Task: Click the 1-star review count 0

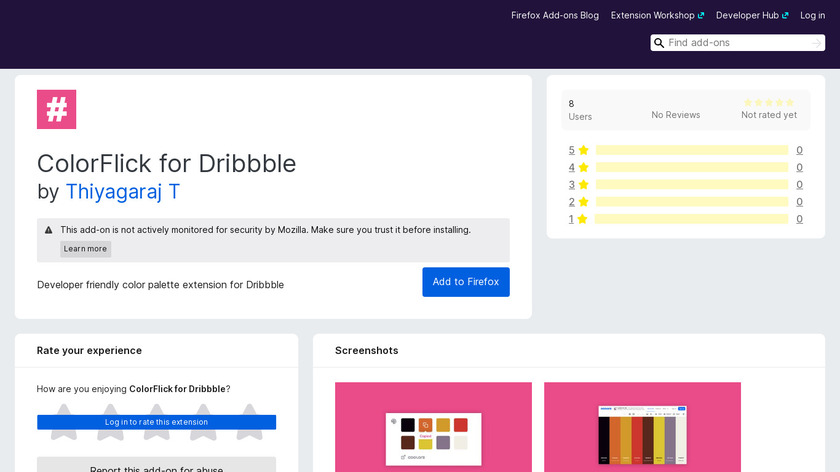Action: [x=799, y=219]
